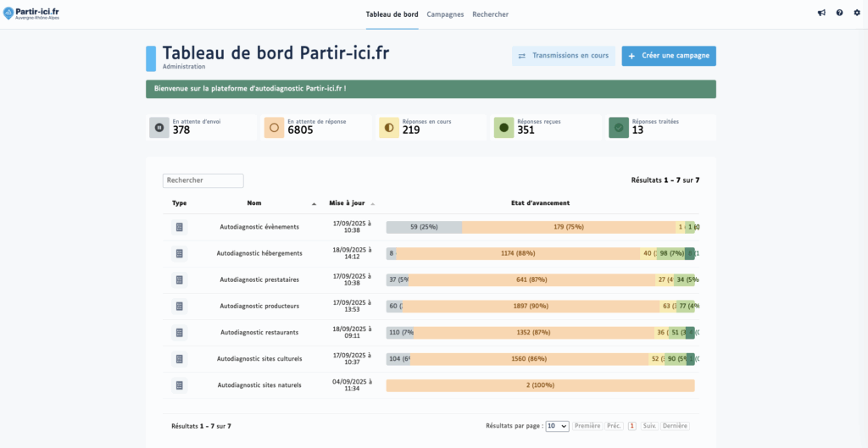Click the Transmissions en cours button
868x448 pixels.
(564, 56)
